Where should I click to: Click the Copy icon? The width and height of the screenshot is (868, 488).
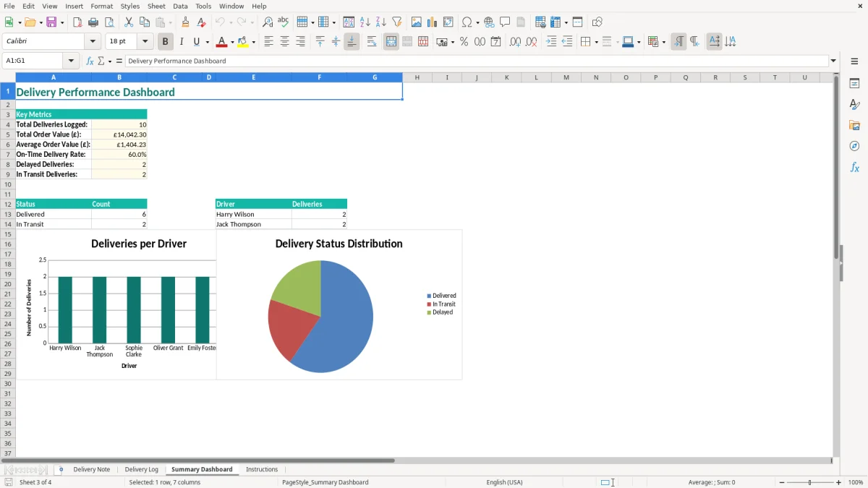tap(145, 22)
